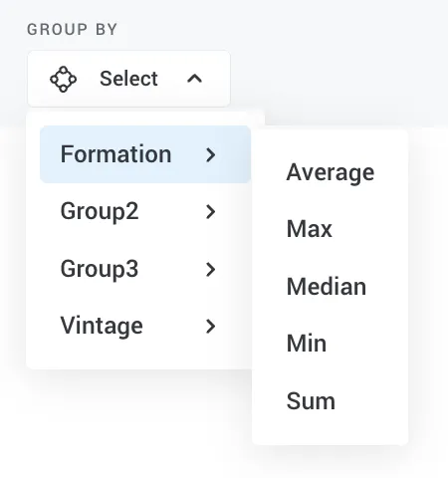Collapse the Select dropdown via up chevron
448x478 pixels.
(195, 79)
